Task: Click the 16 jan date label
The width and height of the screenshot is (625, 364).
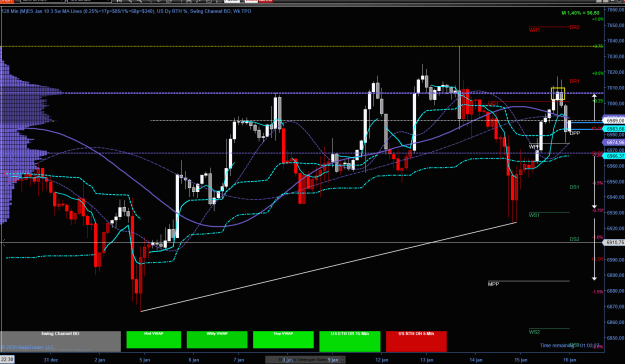Action: point(569,360)
